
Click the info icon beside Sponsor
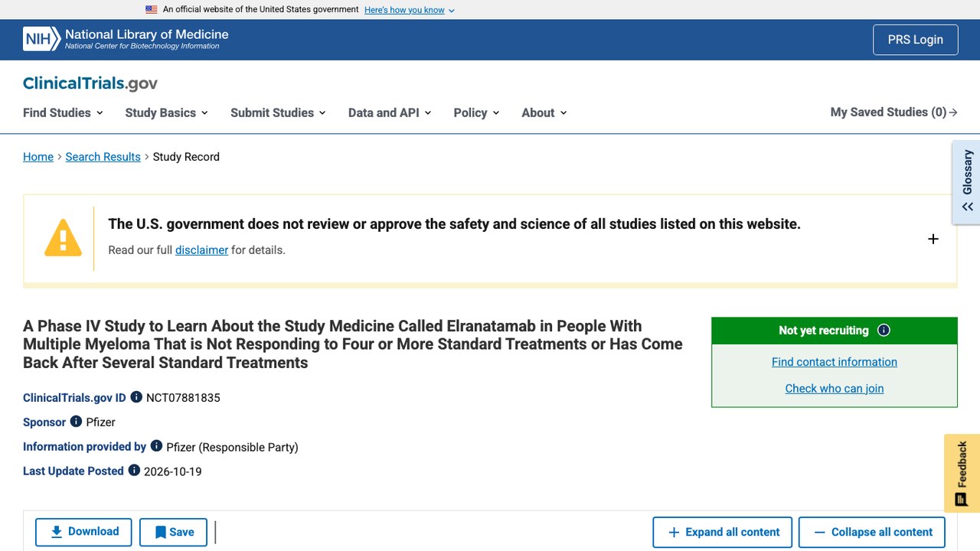pos(76,422)
